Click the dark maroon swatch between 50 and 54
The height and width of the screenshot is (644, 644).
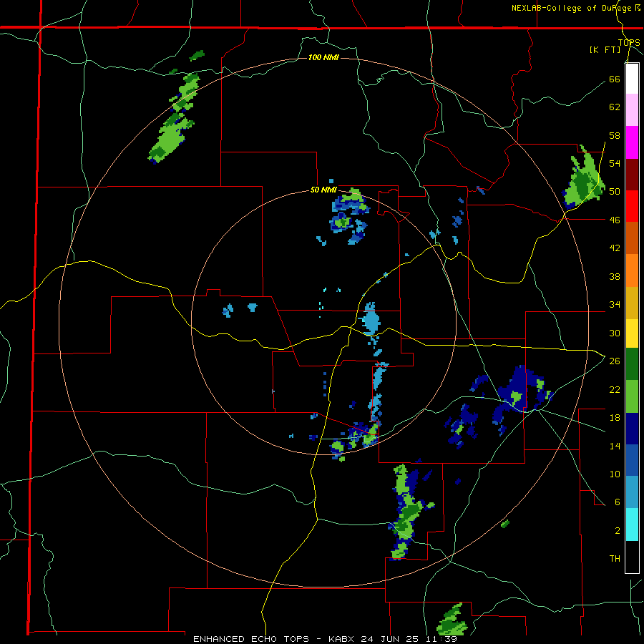tap(632, 175)
